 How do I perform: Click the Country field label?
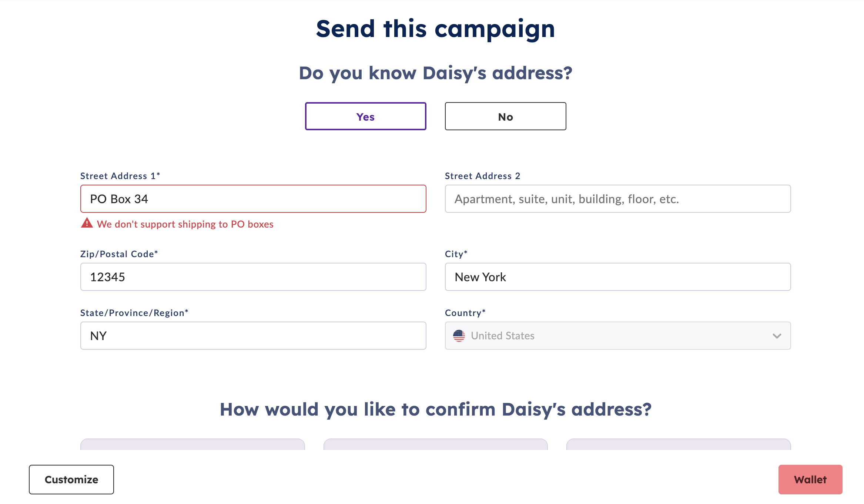coord(465,313)
